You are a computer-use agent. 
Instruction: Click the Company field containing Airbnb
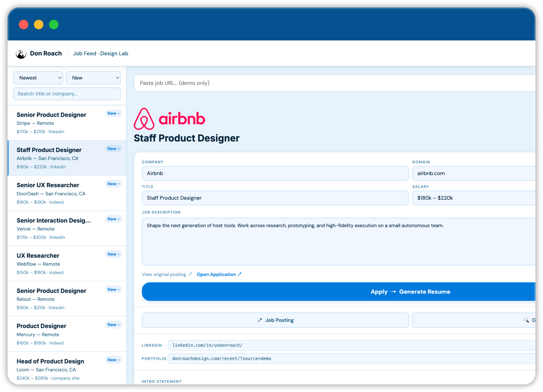tap(275, 173)
